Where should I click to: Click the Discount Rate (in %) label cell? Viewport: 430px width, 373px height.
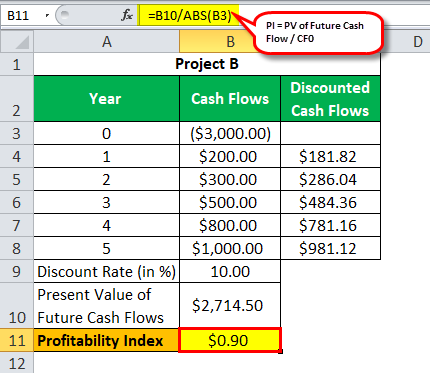point(107,271)
